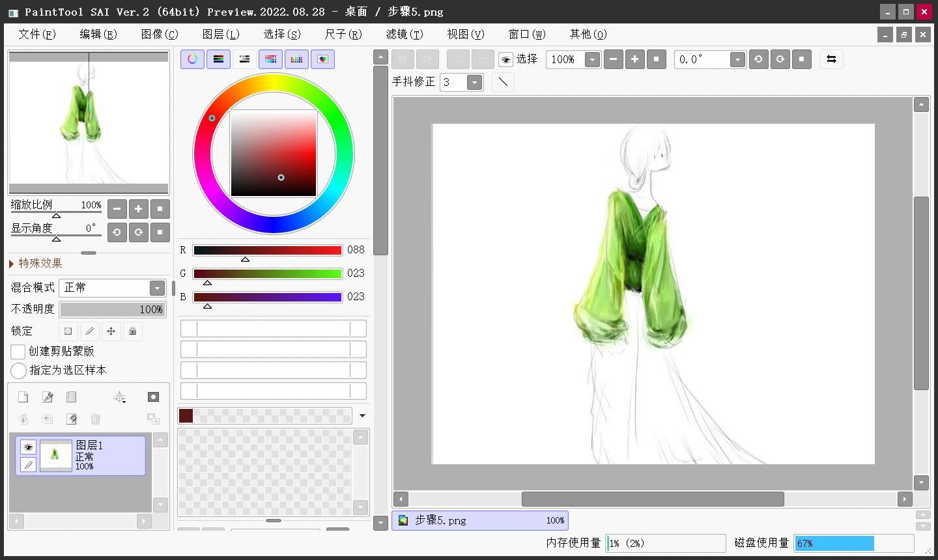The height and width of the screenshot is (560, 938).
Task: Reset navigator zoom ratio
Action: point(160,209)
